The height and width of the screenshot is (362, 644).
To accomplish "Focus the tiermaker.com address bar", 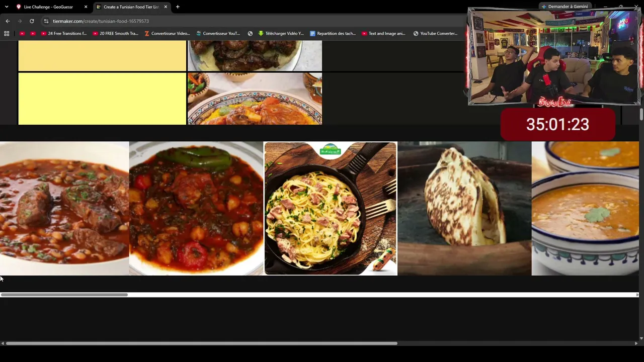I will 252,21.
